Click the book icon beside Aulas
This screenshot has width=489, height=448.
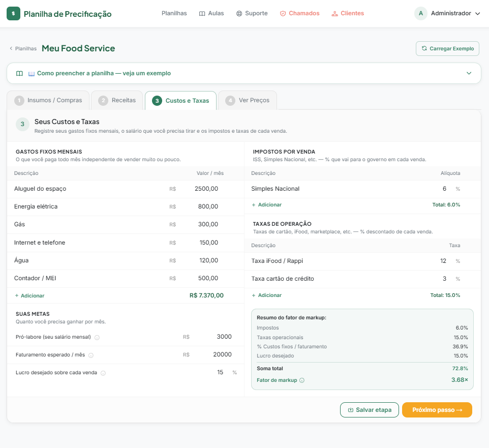tap(202, 14)
